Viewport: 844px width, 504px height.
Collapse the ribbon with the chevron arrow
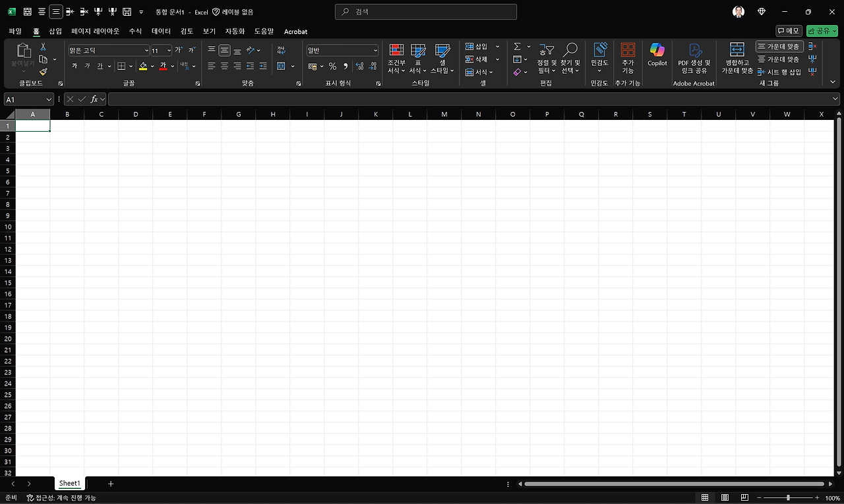click(x=833, y=82)
